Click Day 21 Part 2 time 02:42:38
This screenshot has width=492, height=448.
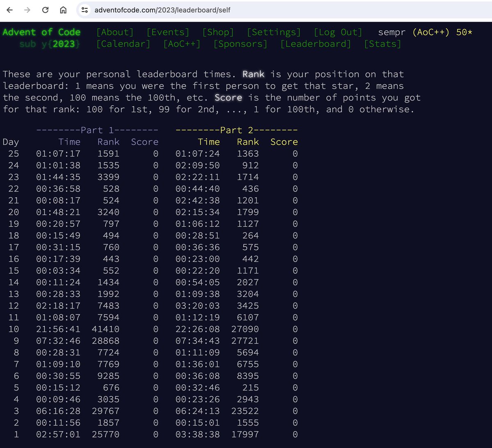tap(198, 200)
